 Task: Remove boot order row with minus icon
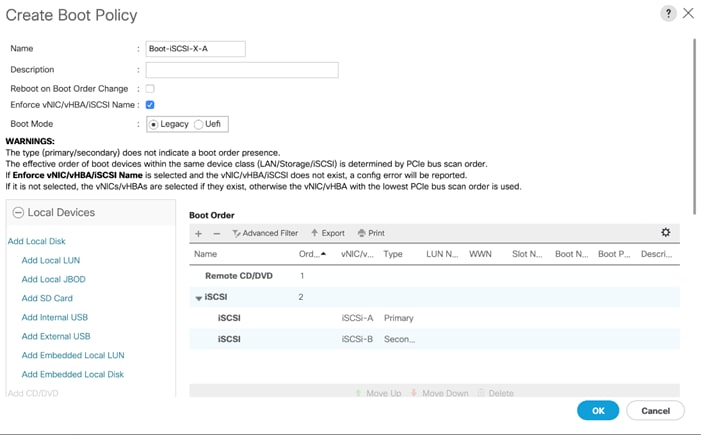click(217, 233)
